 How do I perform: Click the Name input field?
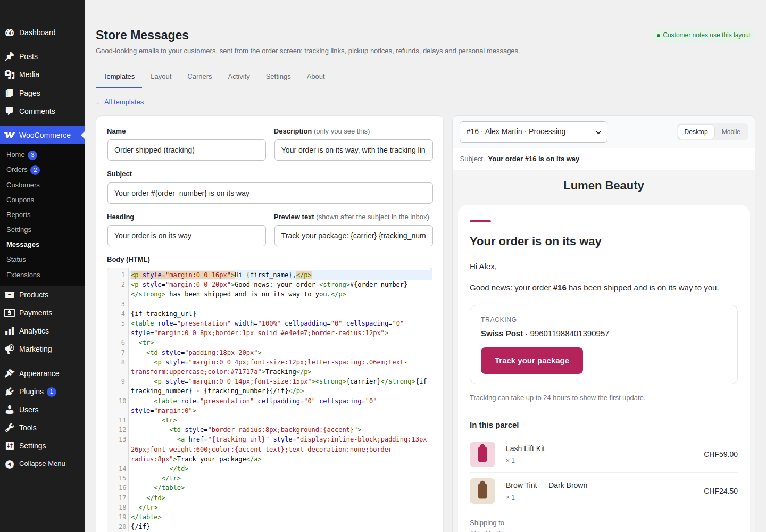click(187, 150)
